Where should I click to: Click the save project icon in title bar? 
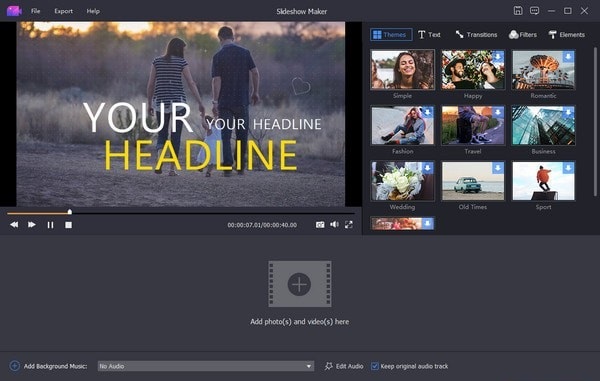518,11
